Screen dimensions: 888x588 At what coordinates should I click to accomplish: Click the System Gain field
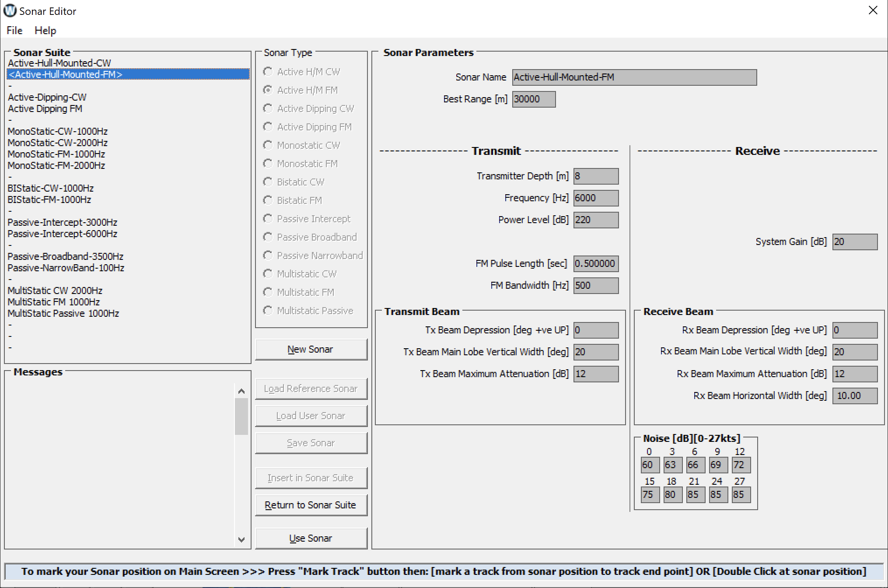pos(855,242)
